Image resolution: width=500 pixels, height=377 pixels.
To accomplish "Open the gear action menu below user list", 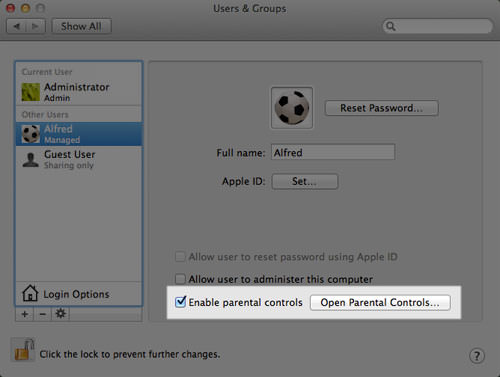I will 60,314.
